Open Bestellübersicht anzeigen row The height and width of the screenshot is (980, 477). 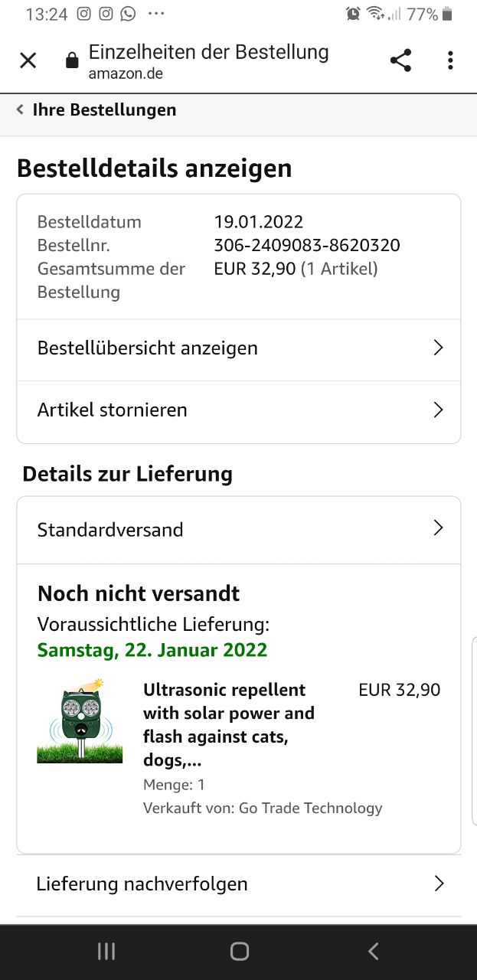pos(239,348)
